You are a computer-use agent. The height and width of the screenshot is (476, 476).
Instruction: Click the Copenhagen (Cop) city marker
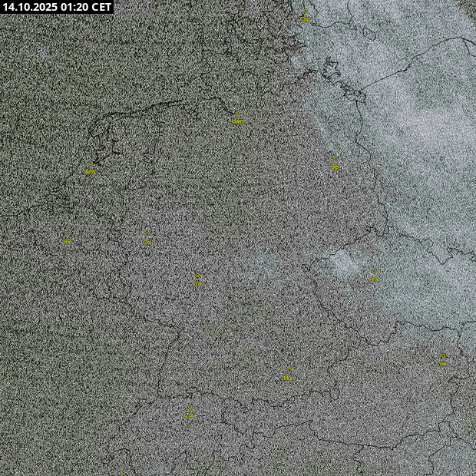point(305,15)
